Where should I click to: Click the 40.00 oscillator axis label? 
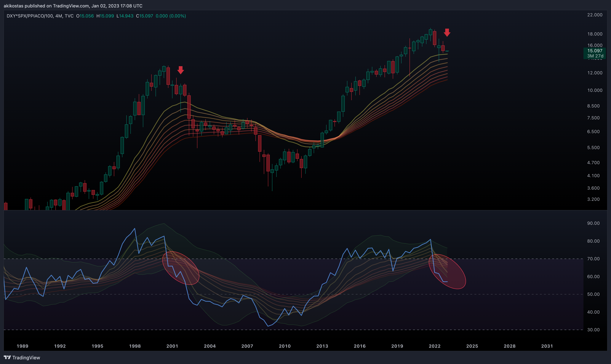593,312
